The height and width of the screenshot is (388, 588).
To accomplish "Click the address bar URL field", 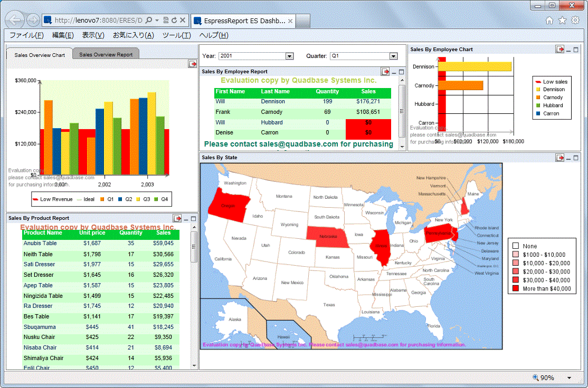I will (98, 20).
